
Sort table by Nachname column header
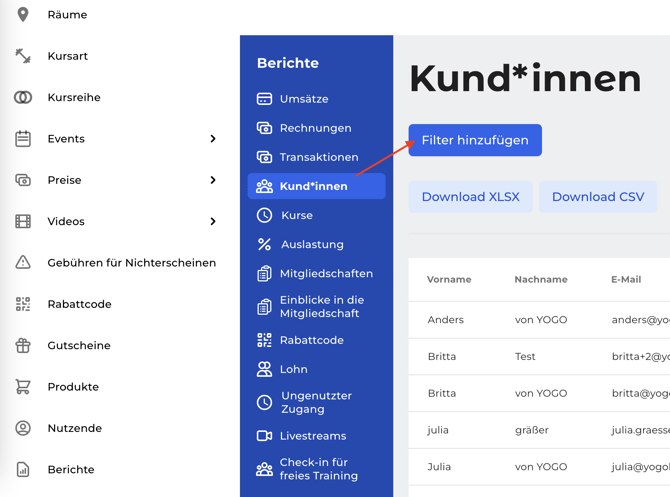click(539, 280)
